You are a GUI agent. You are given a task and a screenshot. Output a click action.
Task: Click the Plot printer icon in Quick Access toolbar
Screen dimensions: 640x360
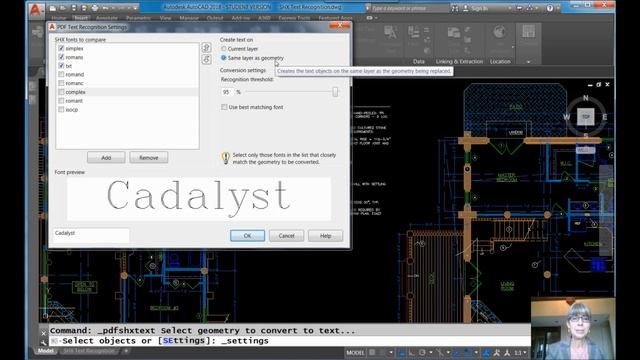tap(95, 8)
